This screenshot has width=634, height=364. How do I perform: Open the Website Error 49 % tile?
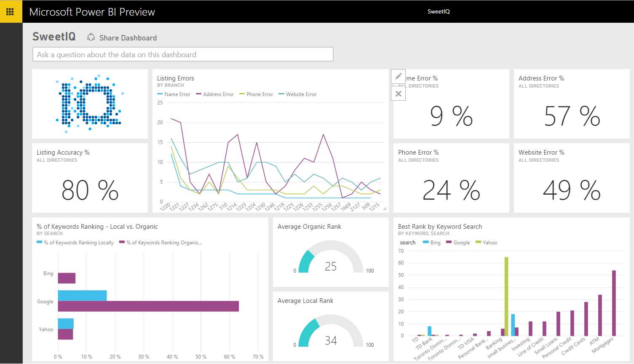pyautogui.click(x=572, y=178)
